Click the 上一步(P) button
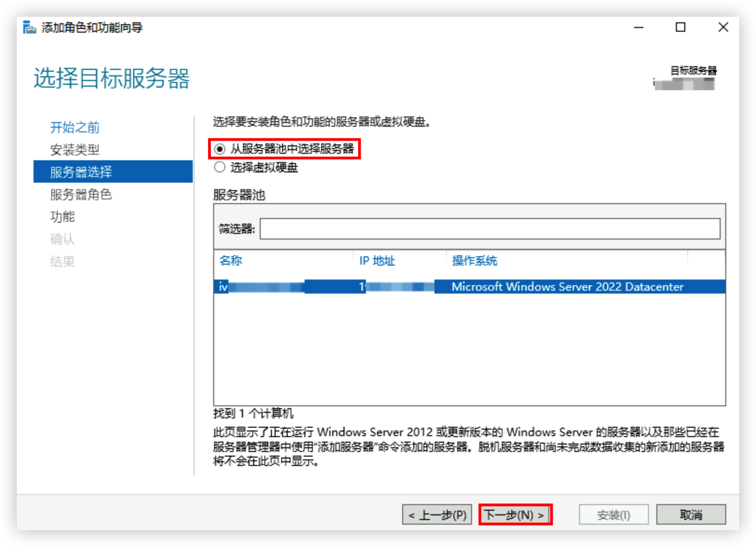This screenshot has height=547, width=756. tap(437, 515)
